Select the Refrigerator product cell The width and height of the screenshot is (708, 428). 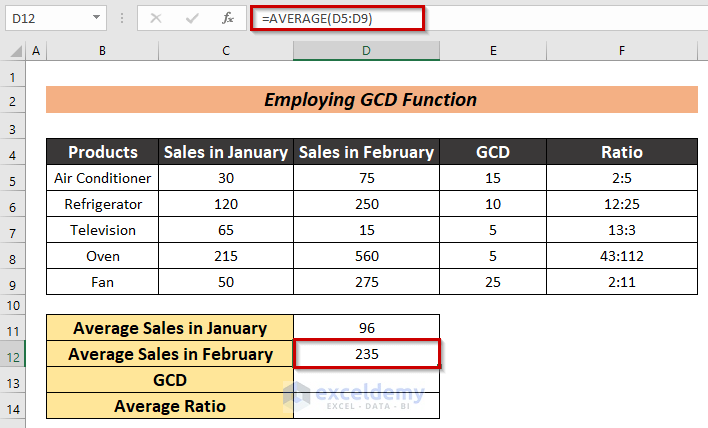point(102,204)
